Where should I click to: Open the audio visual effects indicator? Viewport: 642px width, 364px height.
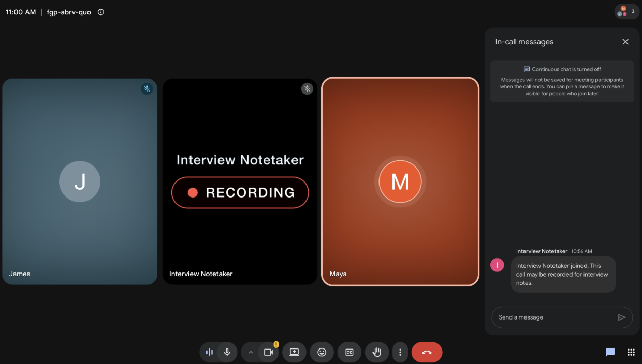[x=209, y=352]
